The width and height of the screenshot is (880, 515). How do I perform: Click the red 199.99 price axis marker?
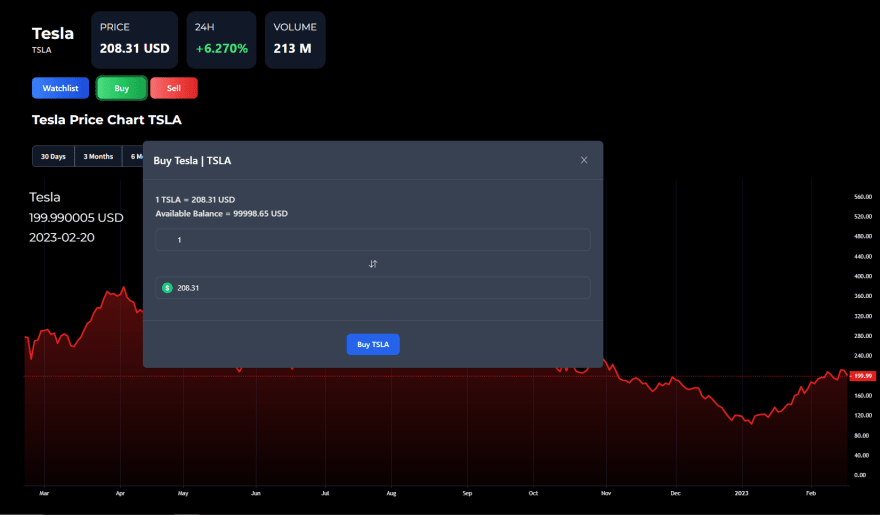click(863, 376)
